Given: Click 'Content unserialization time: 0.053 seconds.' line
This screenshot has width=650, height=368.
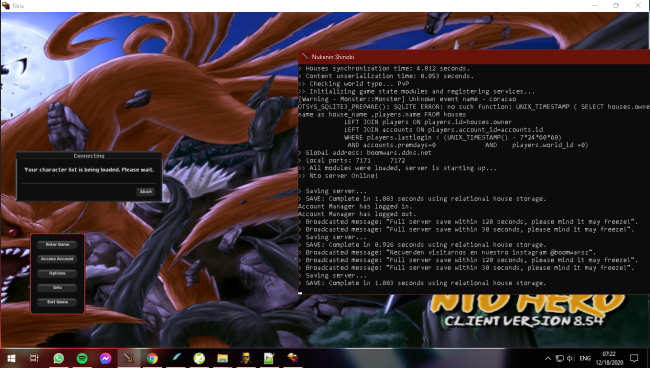Looking at the screenshot, I should point(386,76).
